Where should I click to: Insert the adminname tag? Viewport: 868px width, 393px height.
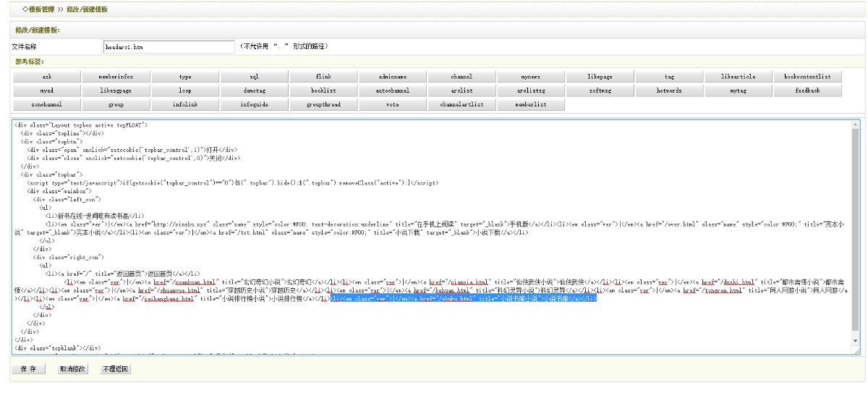(393, 77)
